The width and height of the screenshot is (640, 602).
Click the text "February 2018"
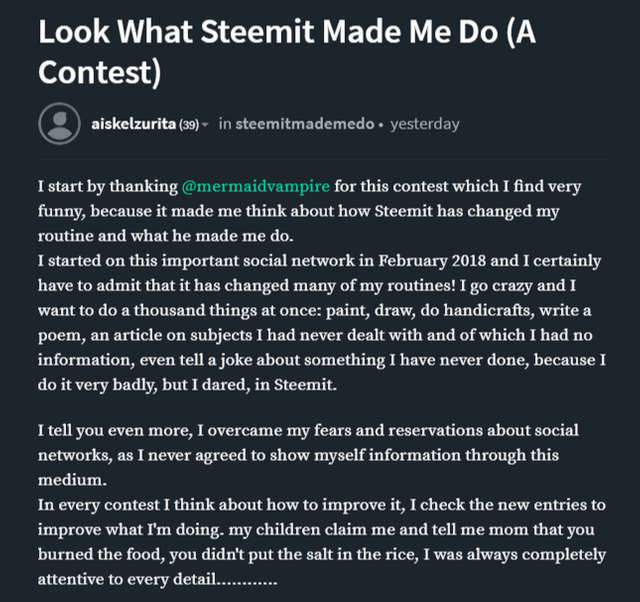pos(432,260)
